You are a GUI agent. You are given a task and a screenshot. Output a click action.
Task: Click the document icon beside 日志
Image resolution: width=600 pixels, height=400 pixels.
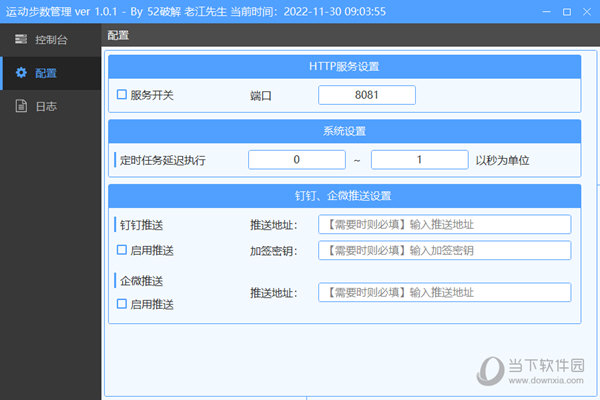pos(20,106)
